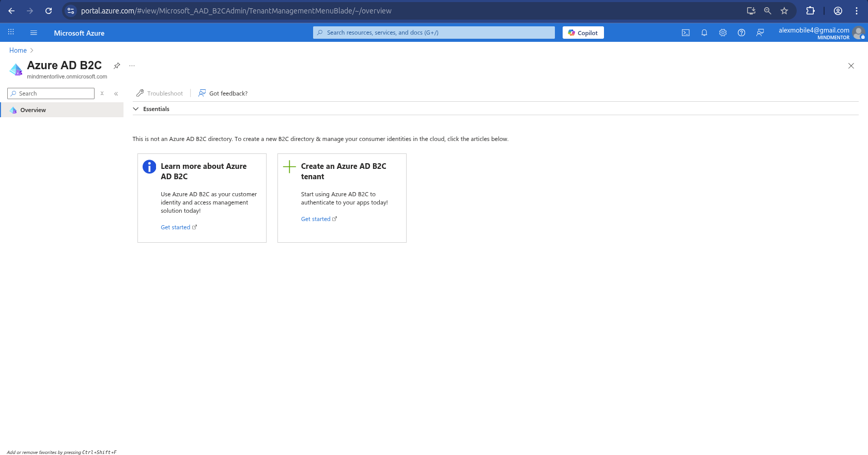
Task: Click the mindmentorlive.onmicrosoft.com subtitle
Action: click(67, 77)
